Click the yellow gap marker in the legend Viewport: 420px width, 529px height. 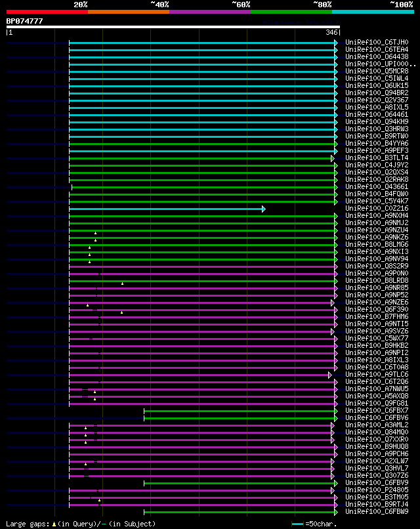(54, 524)
